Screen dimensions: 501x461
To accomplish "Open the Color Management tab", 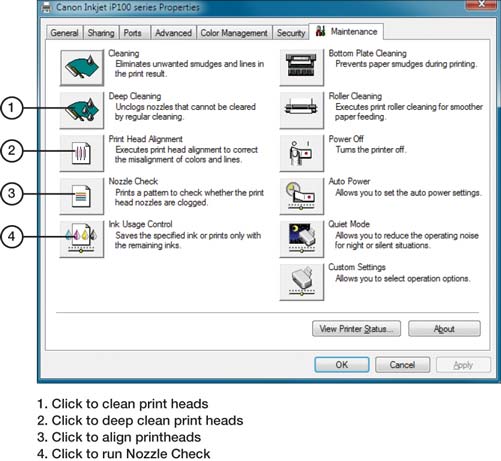I will coord(234,33).
